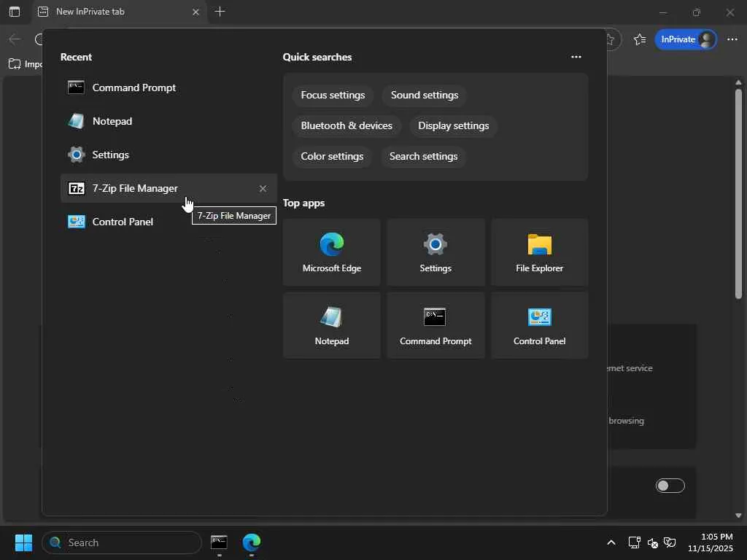Open Edge Settings and more menu
747x560 pixels.
(x=732, y=39)
